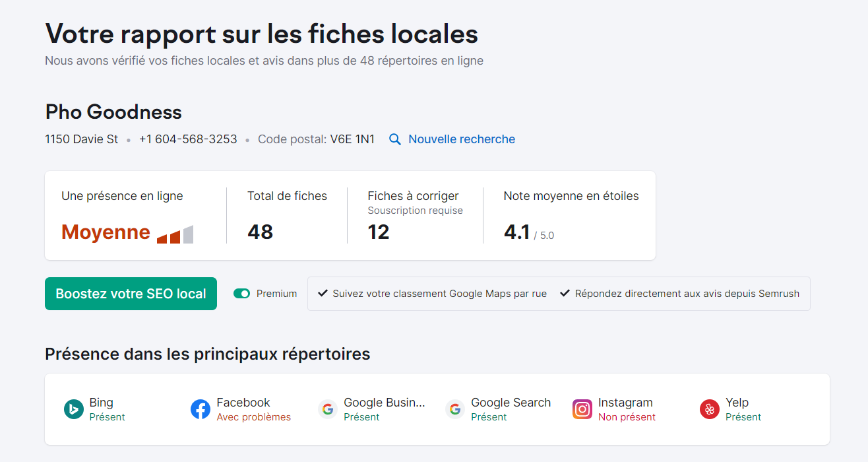Click the Total de fiches value 48

coord(261,232)
